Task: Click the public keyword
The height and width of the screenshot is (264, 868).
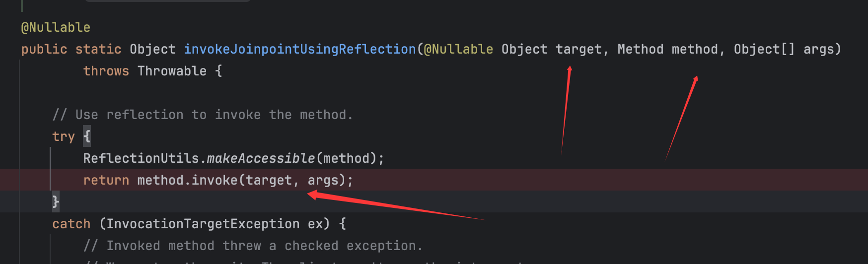Action: pos(44,49)
